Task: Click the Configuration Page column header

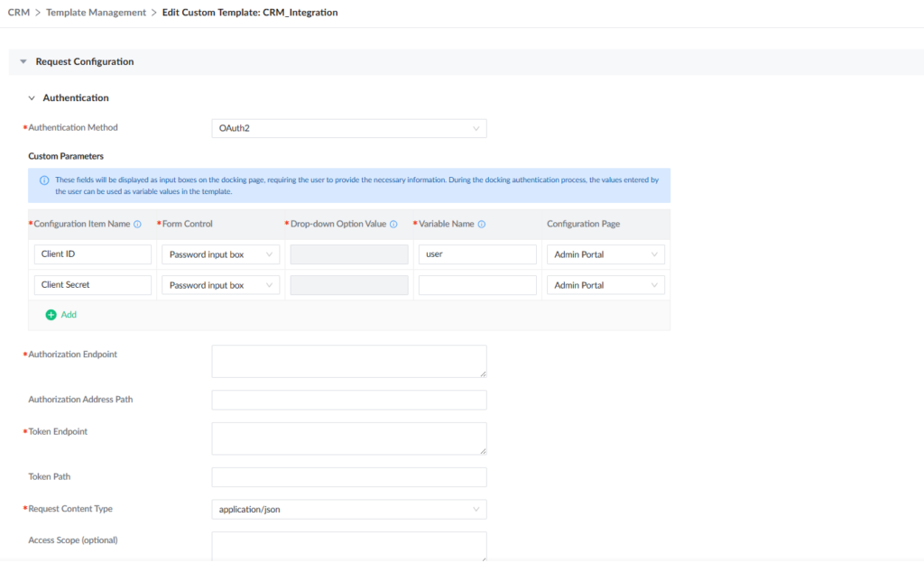Action: (584, 225)
